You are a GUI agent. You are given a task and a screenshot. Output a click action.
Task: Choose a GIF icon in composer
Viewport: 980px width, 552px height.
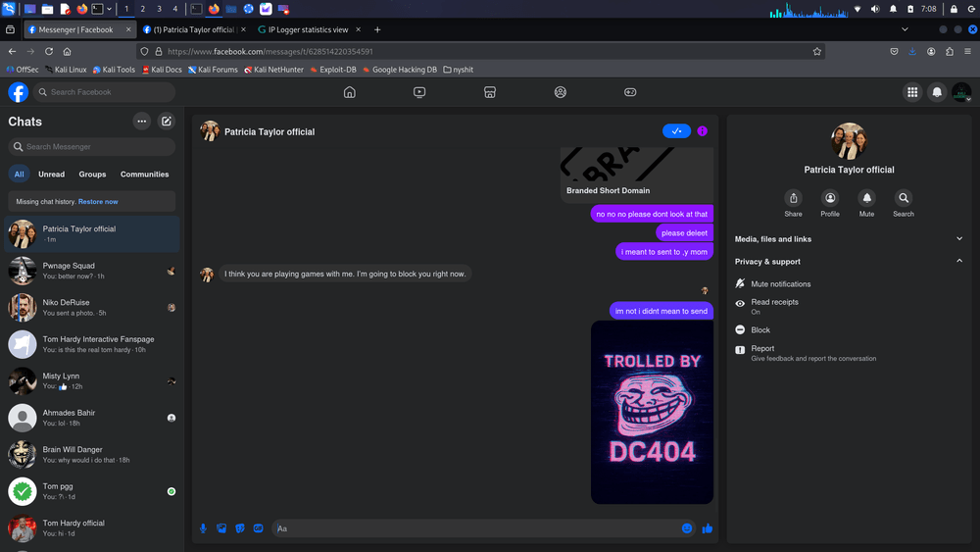(x=258, y=528)
